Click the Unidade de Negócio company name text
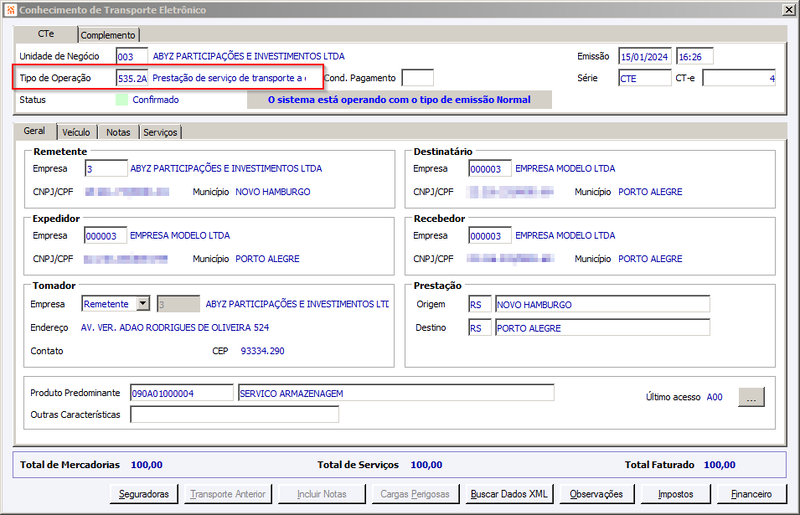 [248, 56]
